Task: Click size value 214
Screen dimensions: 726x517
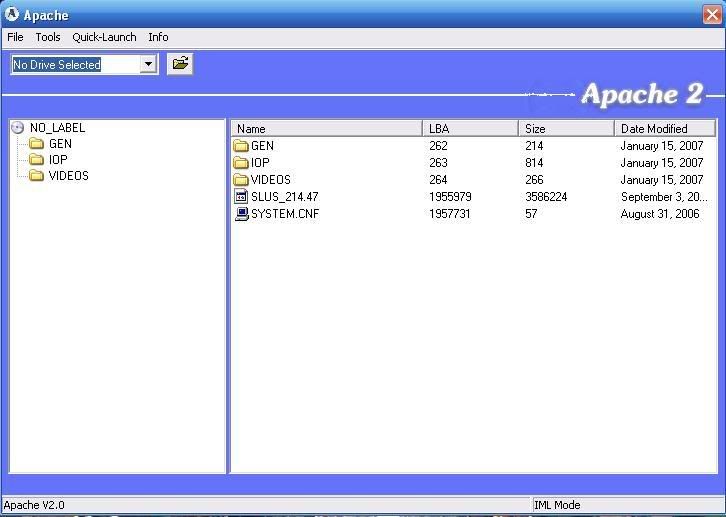Action: pos(534,146)
